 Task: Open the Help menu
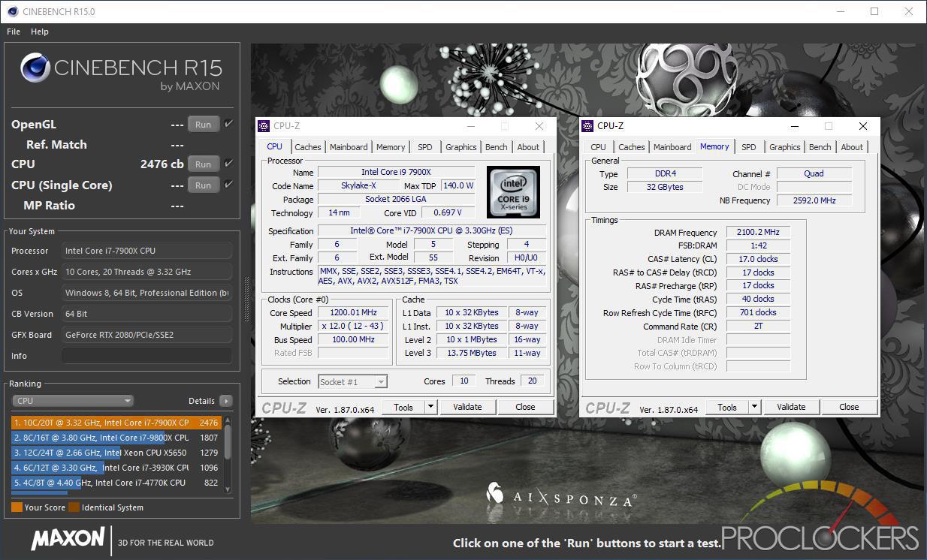[40, 32]
